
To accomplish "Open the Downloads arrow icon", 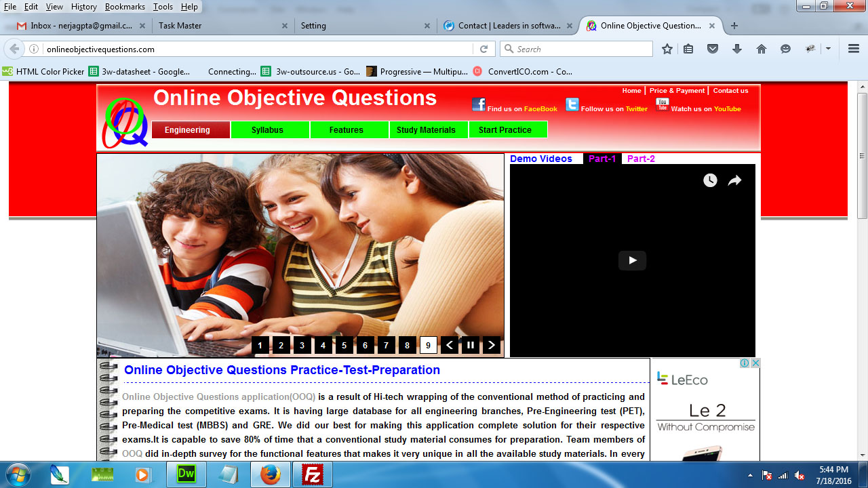I will pyautogui.click(x=737, y=49).
